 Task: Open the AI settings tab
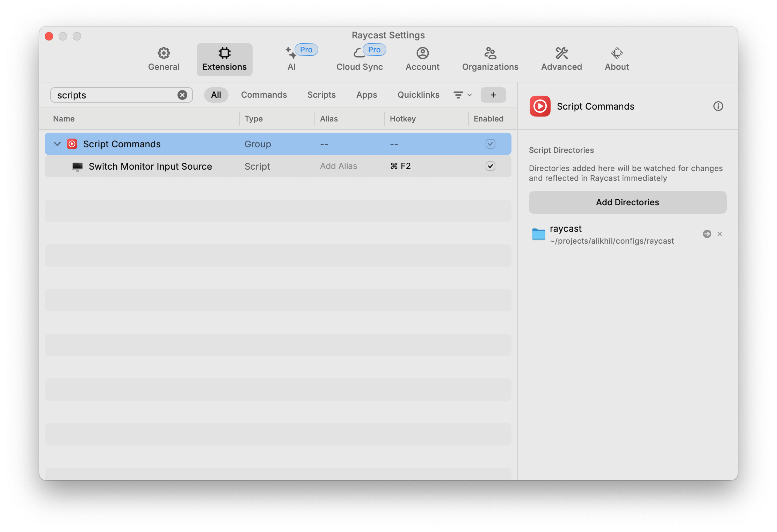(x=292, y=59)
